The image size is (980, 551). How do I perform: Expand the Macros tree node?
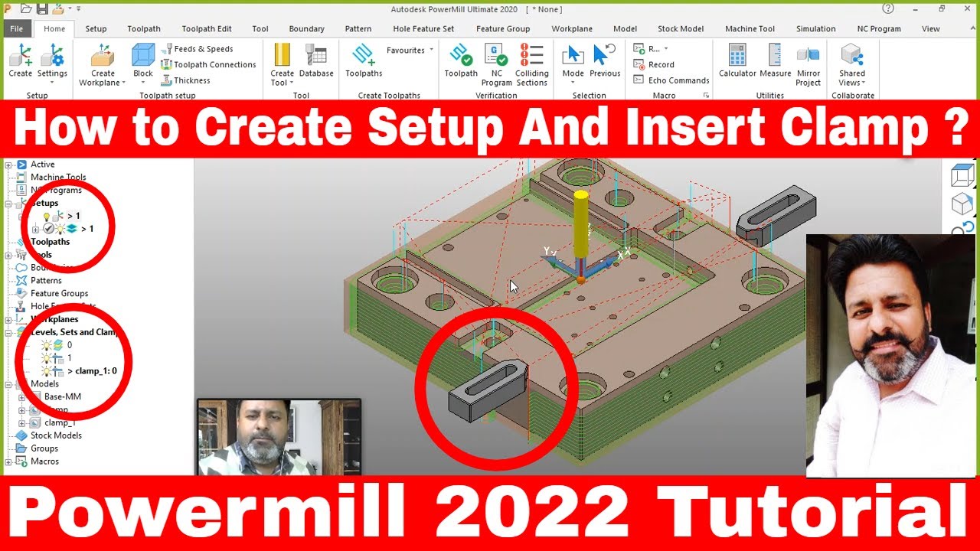pos(8,461)
